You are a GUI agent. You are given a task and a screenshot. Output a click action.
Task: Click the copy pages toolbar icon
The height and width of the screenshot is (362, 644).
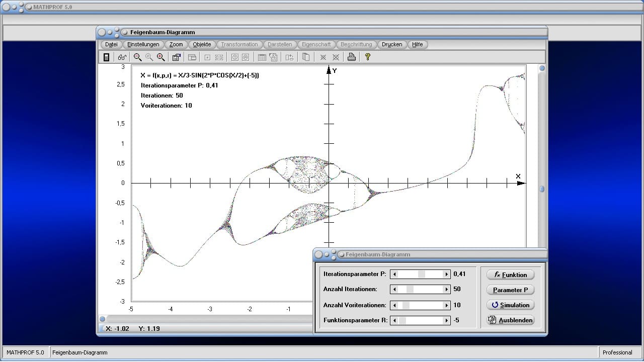point(306,57)
